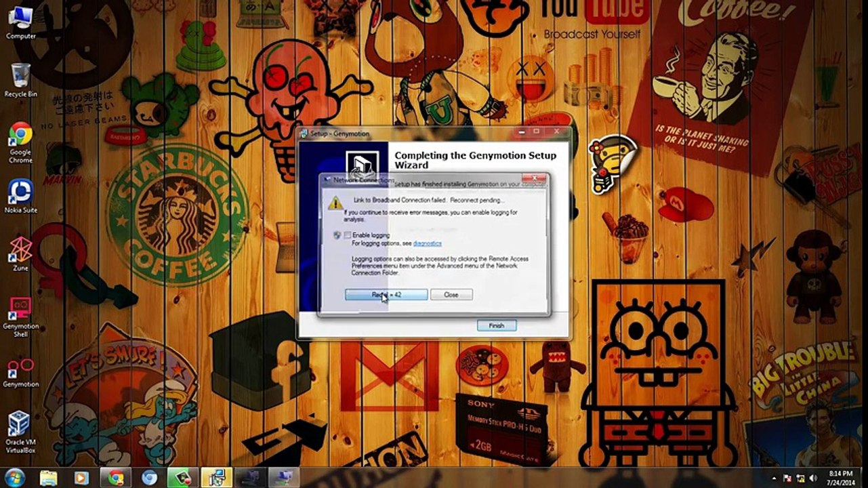Click the Action Center flag tray icon
Viewport: 868px width, 488px height.
coord(787,478)
